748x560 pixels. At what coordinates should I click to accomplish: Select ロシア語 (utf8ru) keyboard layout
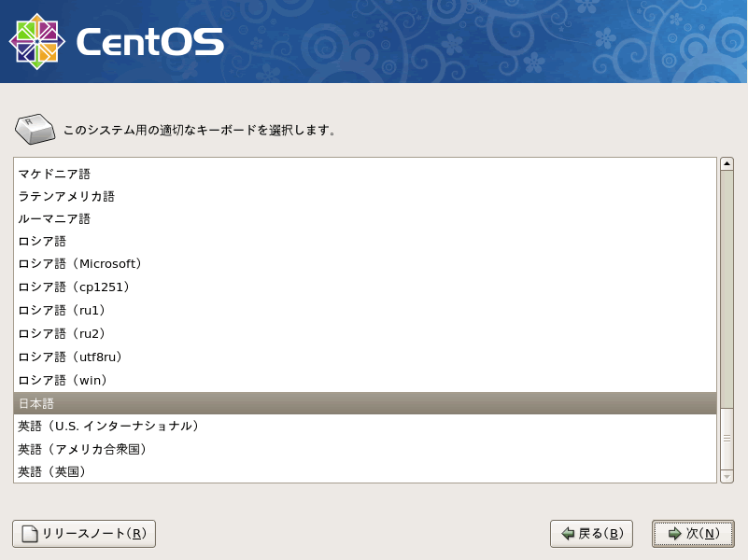coord(71,357)
